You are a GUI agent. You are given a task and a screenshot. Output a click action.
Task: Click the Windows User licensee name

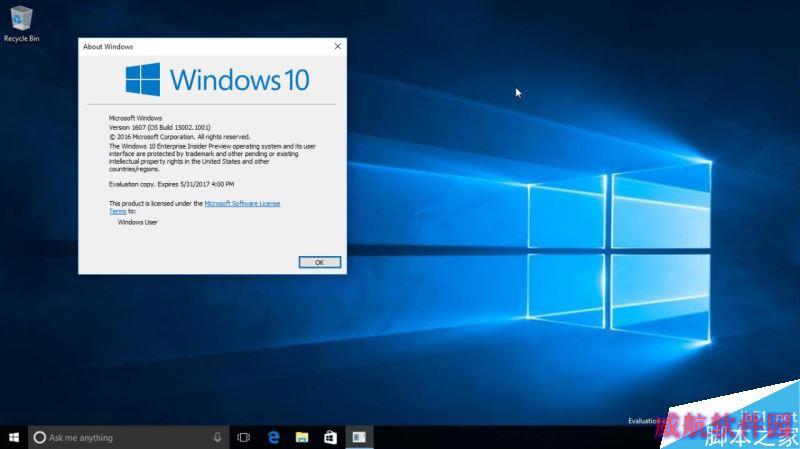(x=138, y=222)
